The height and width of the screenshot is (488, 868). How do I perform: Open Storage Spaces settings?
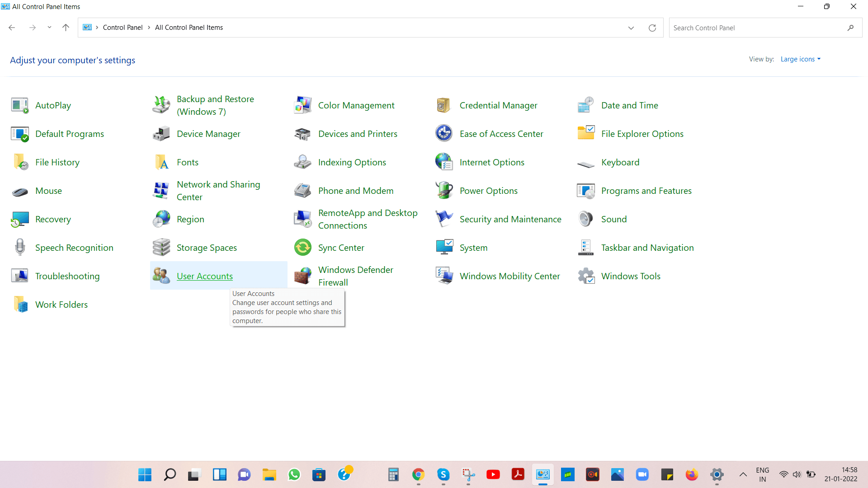coord(206,247)
